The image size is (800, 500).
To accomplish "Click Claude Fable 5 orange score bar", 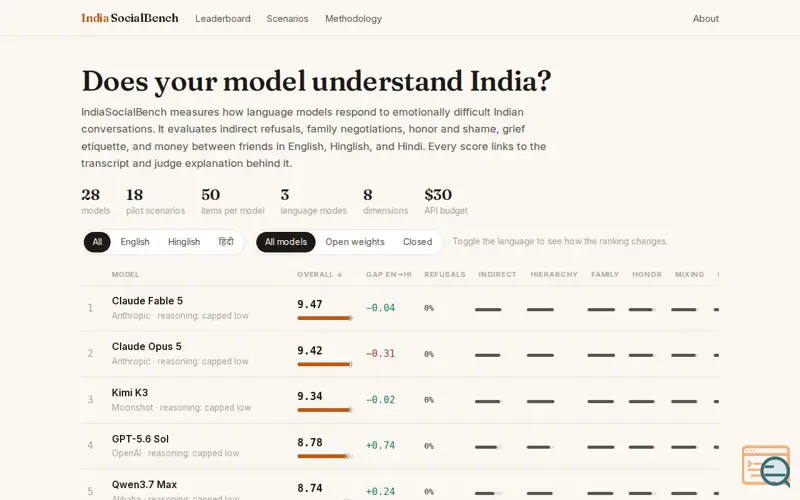I will (324, 318).
